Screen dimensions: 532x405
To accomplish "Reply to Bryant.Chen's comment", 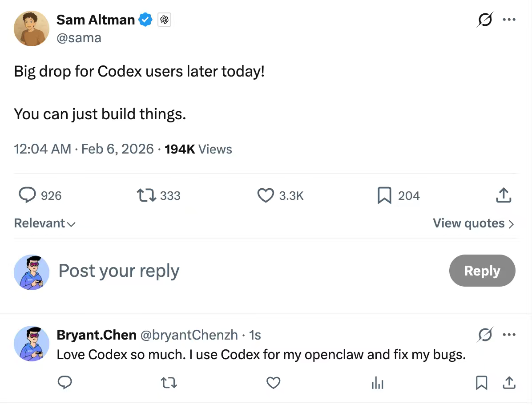I will tap(65, 383).
